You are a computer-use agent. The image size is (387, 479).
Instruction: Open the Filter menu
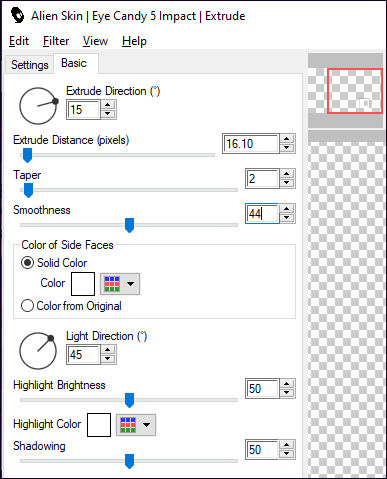[x=56, y=41]
